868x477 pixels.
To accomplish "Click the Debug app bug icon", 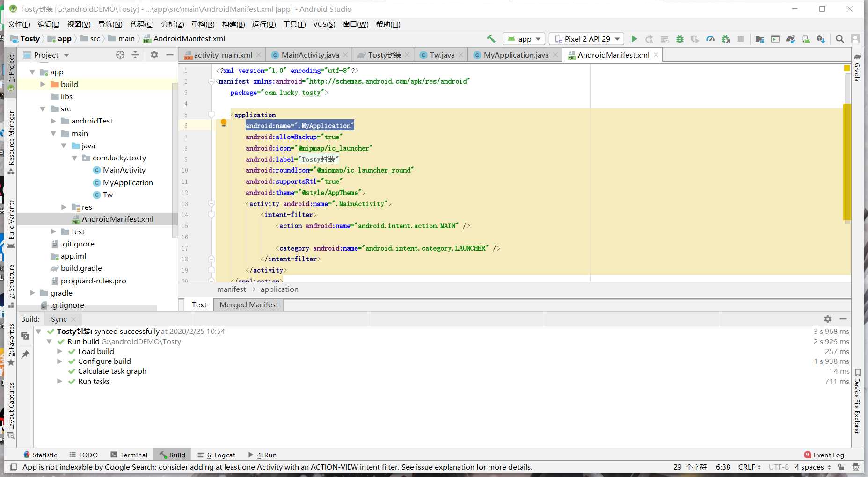I will coord(680,39).
